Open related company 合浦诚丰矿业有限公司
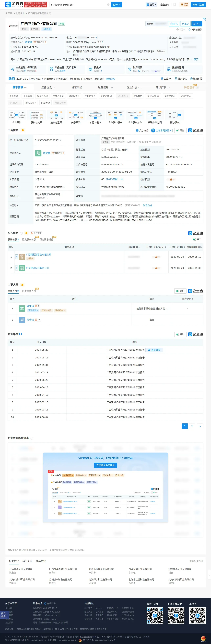 61,580
